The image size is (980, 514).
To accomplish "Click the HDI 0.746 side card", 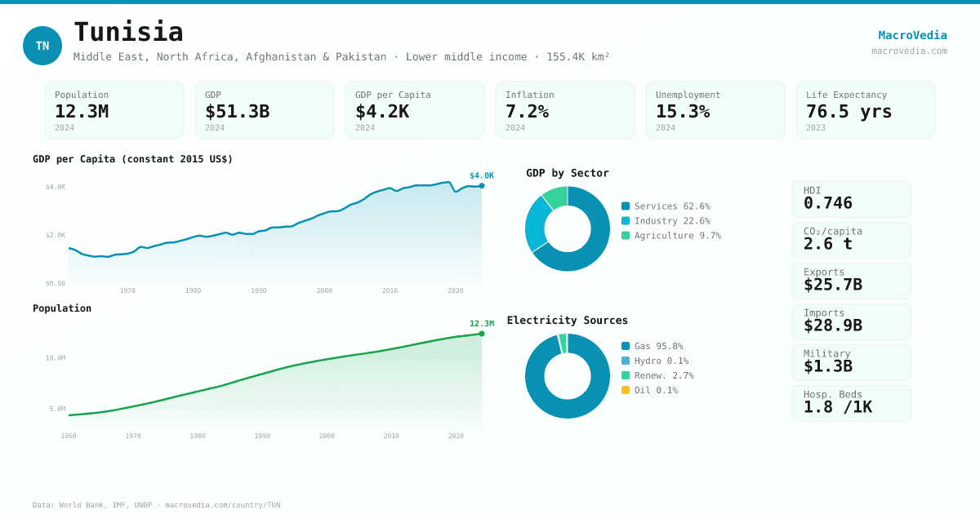I will click(851, 200).
